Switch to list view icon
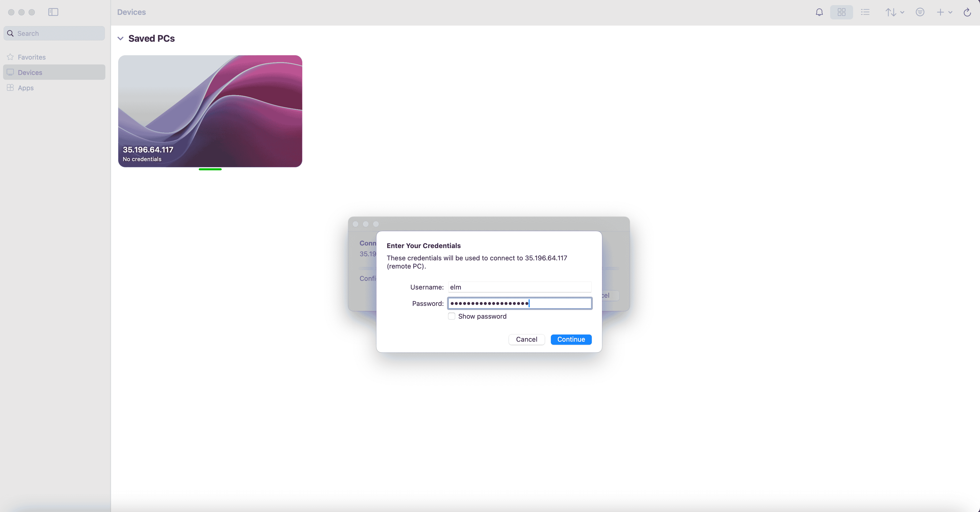This screenshot has width=980, height=512. 865,12
